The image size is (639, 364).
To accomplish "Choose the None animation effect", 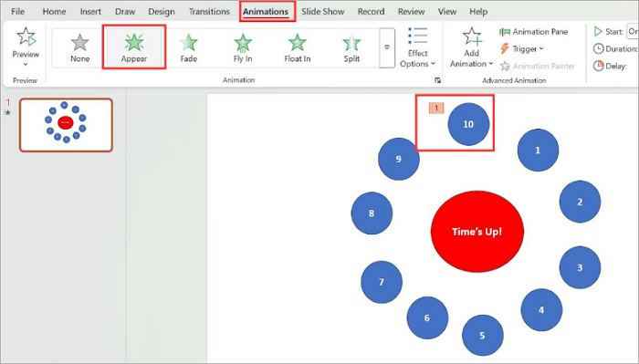I will click(80, 47).
